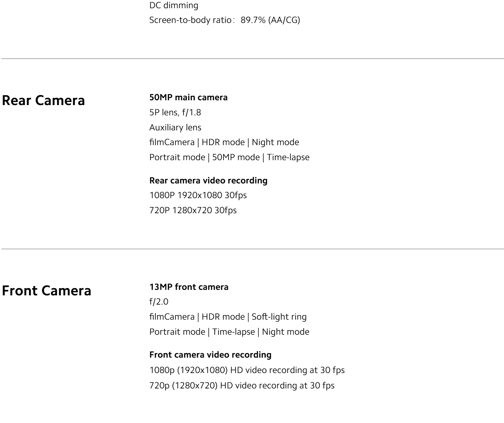Click the '1080P 1920x1080 30fps' line
504x423 pixels.
click(x=198, y=195)
